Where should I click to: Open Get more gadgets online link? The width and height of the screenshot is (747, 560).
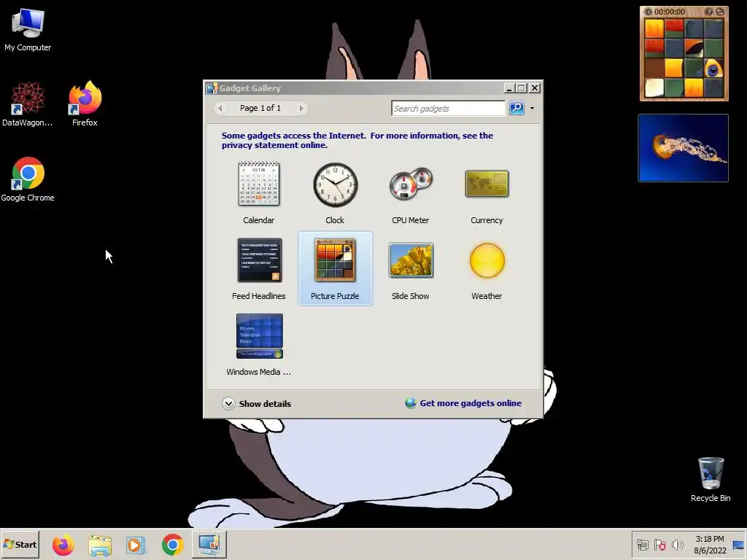(471, 403)
